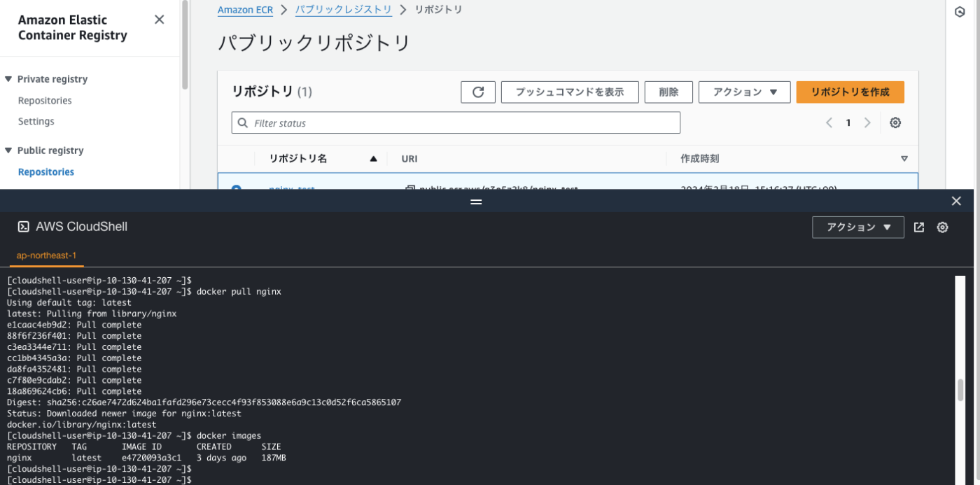Go to next page of repositories
980x485 pixels.
point(867,122)
